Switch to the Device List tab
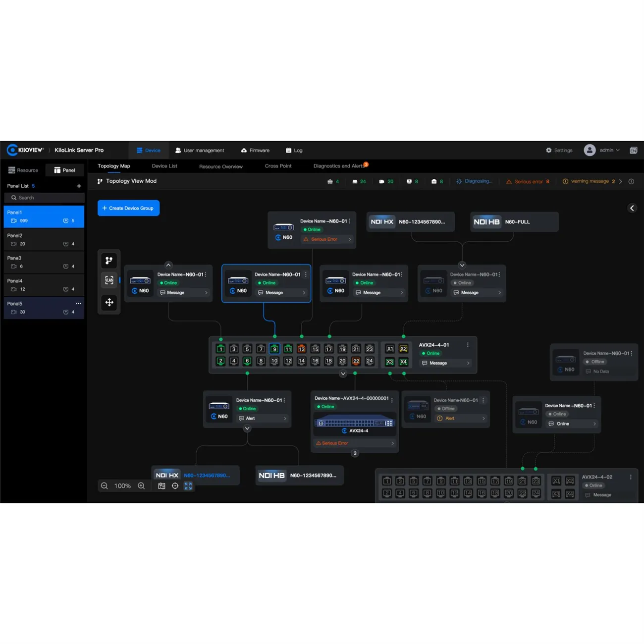 click(164, 166)
